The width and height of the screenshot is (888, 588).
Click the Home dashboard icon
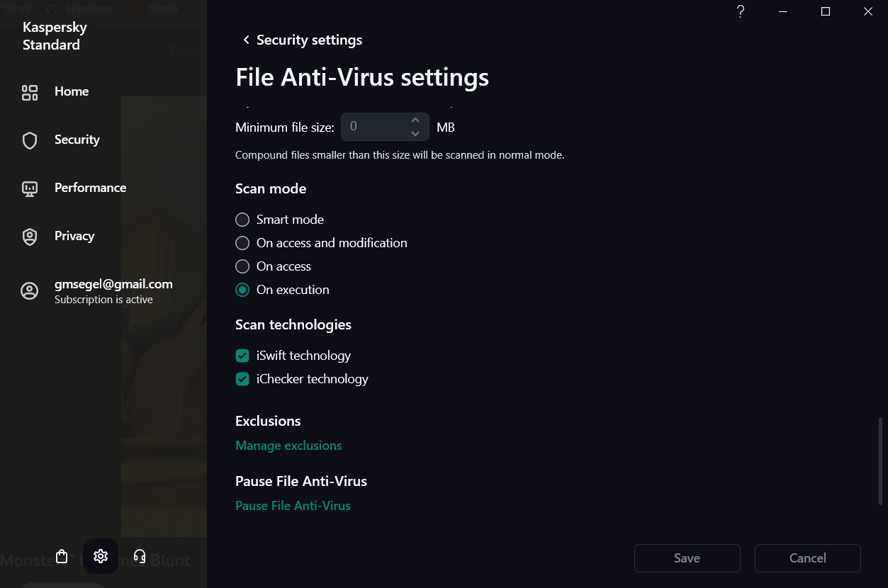point(30,92)
